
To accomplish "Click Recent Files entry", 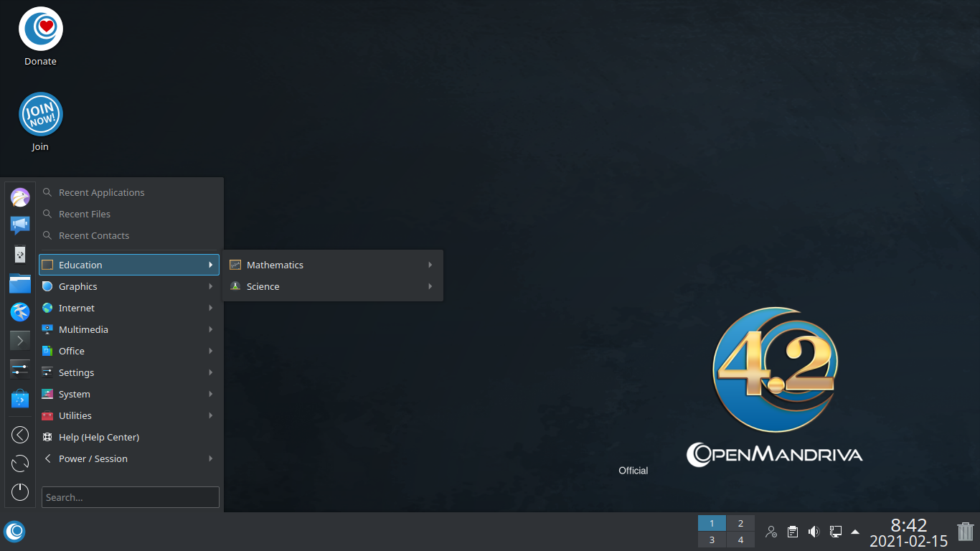I will point(129,214).
